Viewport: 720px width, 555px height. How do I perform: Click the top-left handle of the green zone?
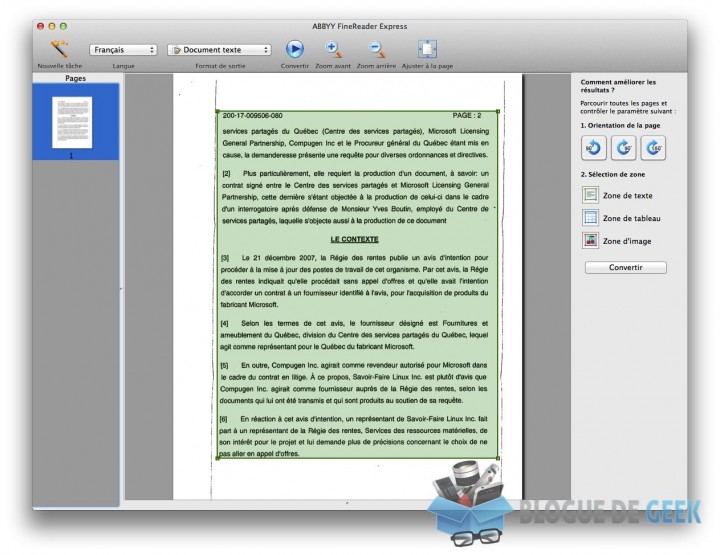[x=218, y=111]
